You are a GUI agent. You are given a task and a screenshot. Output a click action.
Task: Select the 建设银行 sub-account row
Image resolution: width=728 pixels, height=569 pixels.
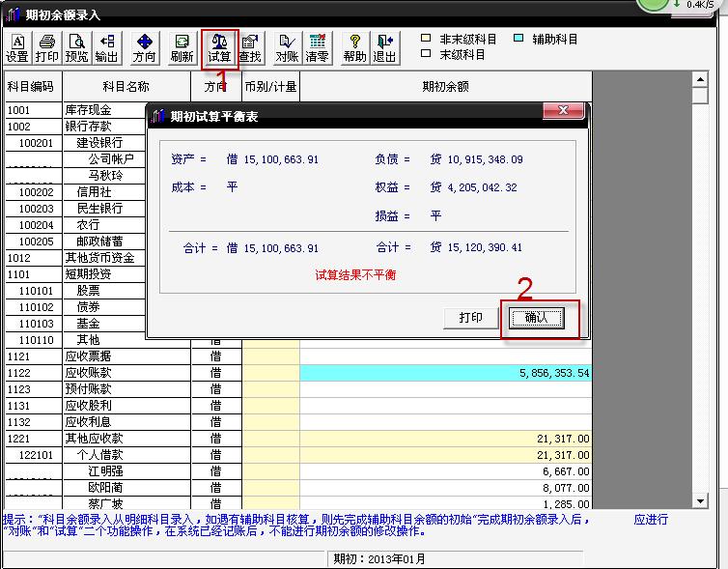pyautogui.click(x=75, y=143)
